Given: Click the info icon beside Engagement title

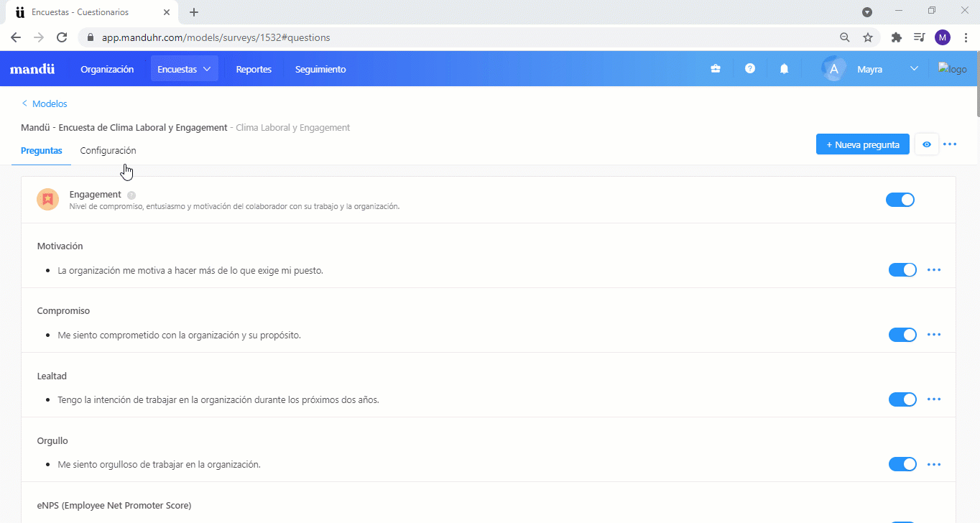Looking at the screenshot, I should pyautogui.click(x=131, y=195).
